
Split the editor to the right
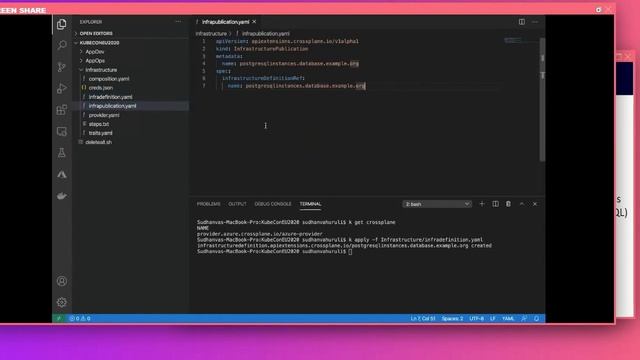coord(522,22)
